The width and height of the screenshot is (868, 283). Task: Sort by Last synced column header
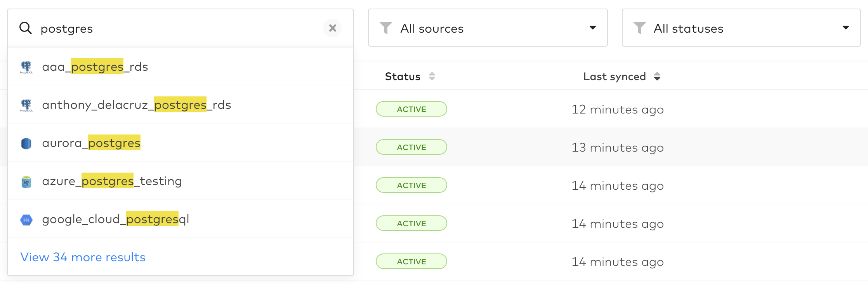point(615,77)
